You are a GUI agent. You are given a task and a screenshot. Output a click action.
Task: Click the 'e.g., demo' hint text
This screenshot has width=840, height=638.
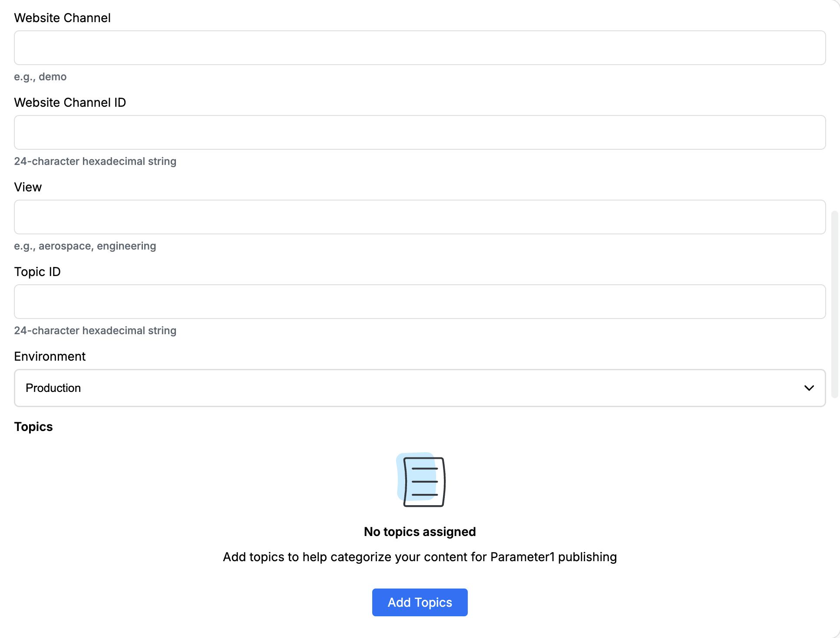40,77
